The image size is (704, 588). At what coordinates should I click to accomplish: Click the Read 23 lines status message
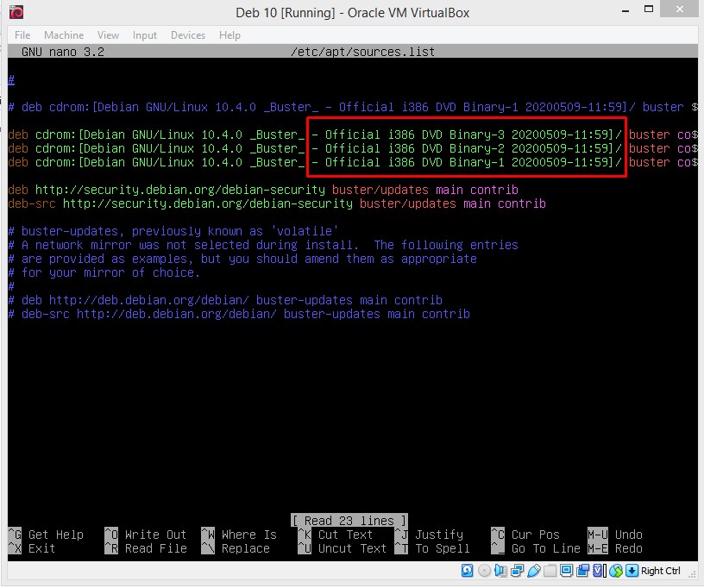[349, 518]
